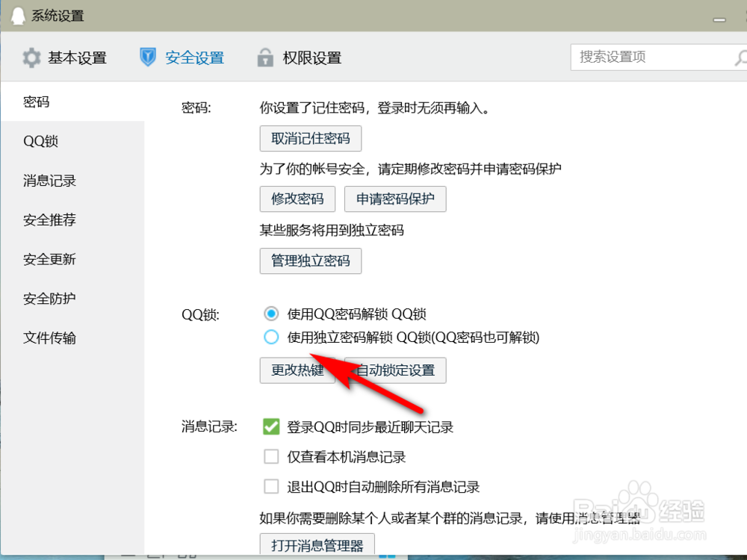The height and width of the screenshot is (560, 747).
Task: Open 修改密码 to change the password
Action: [297, 199]
